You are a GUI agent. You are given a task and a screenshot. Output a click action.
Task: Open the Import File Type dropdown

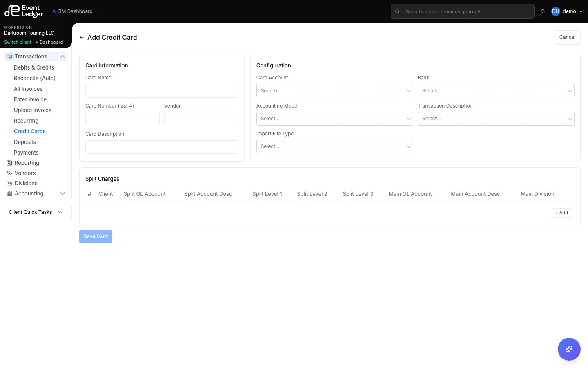tap(334, 146)
